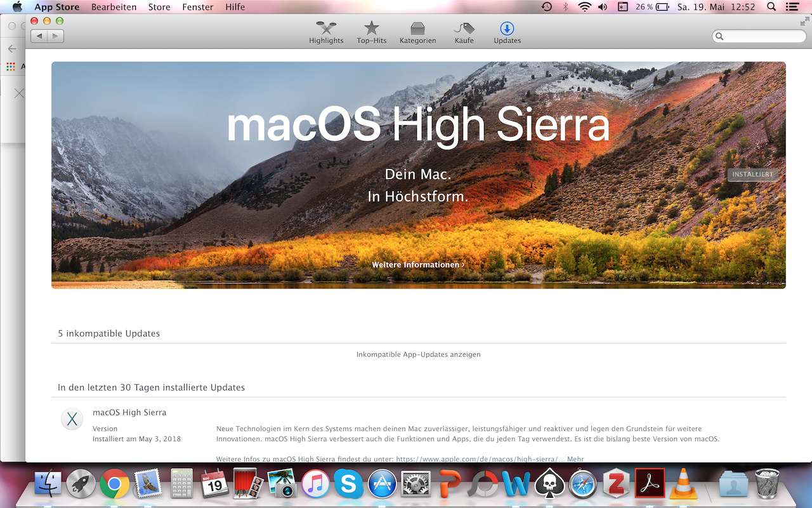Open the Hilfe menu
Viewport: 812px width, 508px height.
tap(235, 7)
